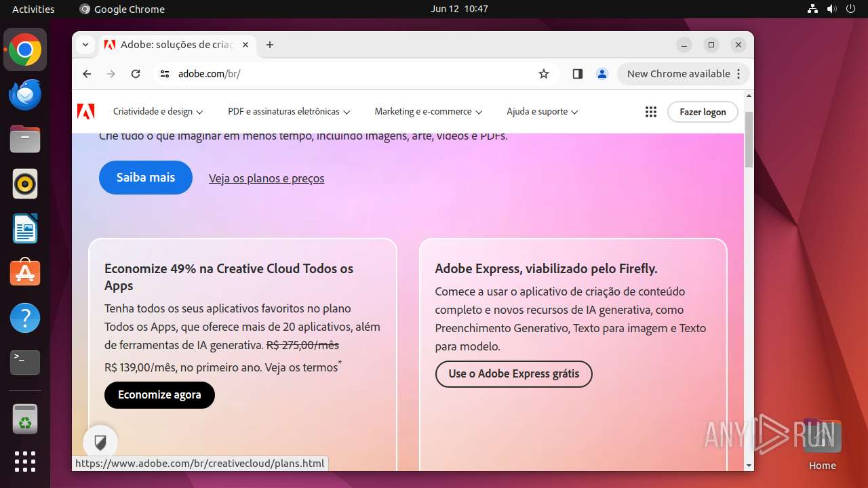Click Google Chrome icon in dock

click(x=25, y=50)
